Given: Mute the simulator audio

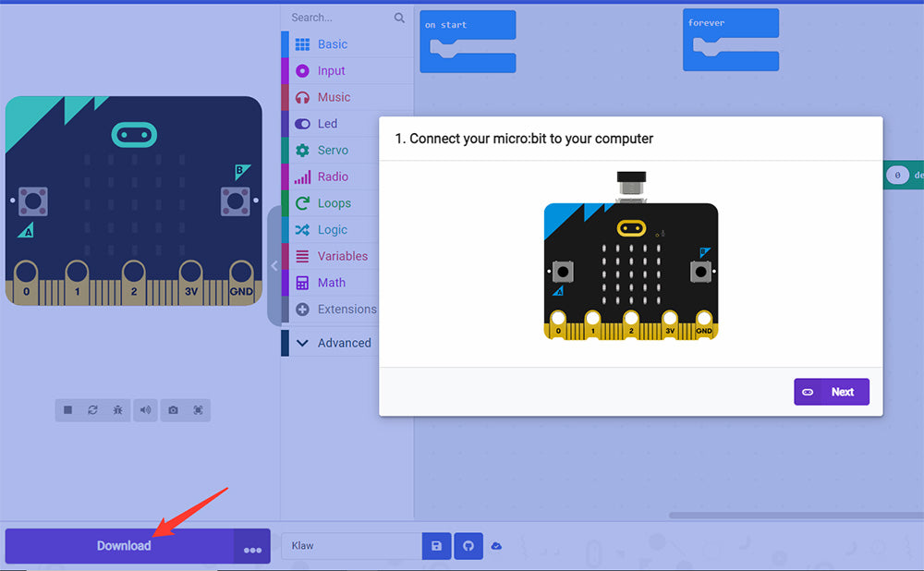Looking at the screenshot, I should [145, 410].
